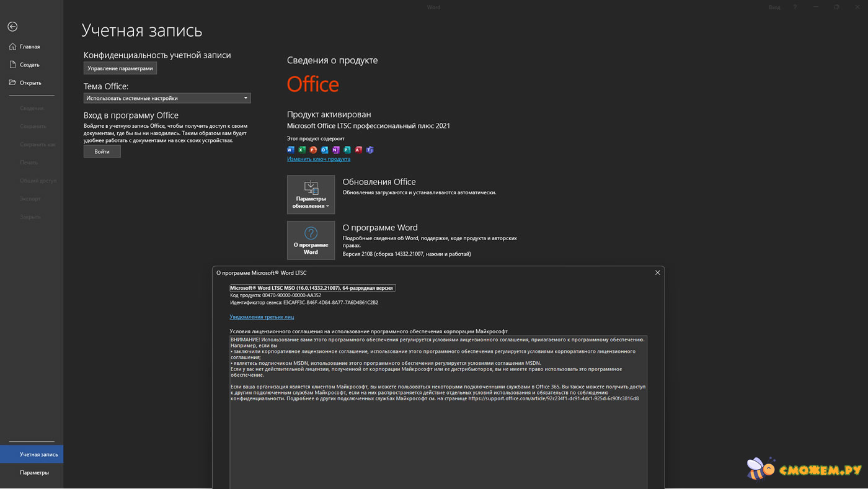This screenshot has width=868, height=489.
Task: Close the О программе Microsoft Word LTSC dialog
Action: pos(657,272)
